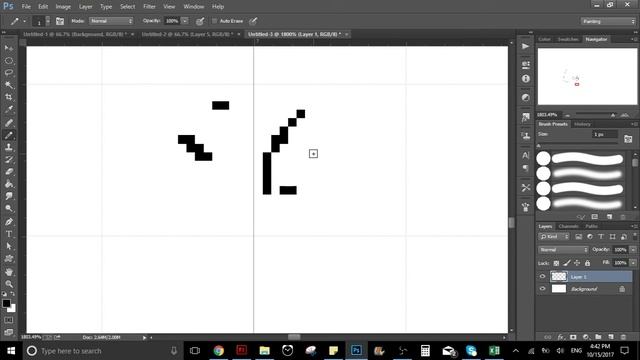Switch to the History tab
This screenshot has height=360, width=640.
tap(582, 124)
